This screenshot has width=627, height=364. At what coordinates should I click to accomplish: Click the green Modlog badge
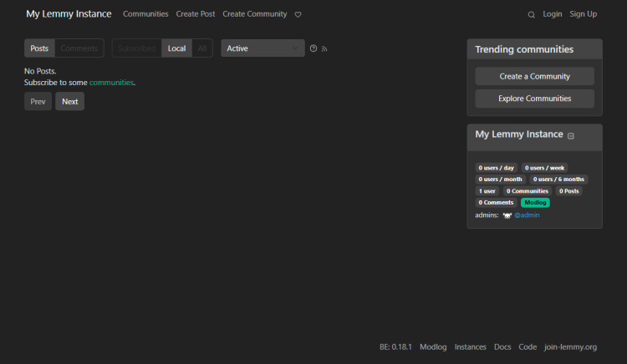point(535,203)
